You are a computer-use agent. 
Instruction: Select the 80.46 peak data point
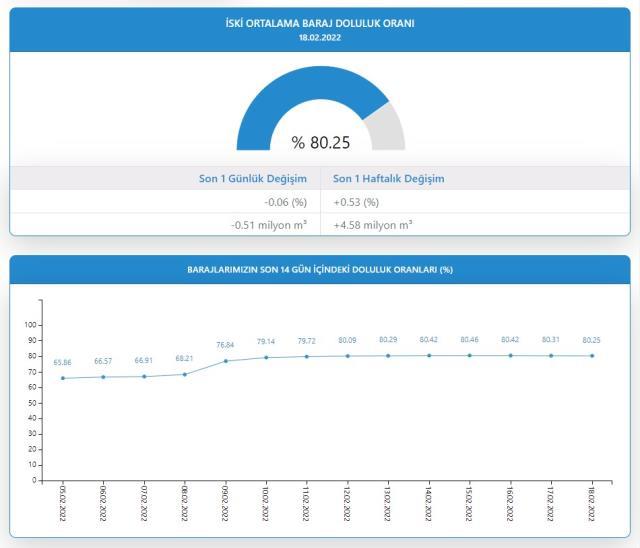coord(470,355)
